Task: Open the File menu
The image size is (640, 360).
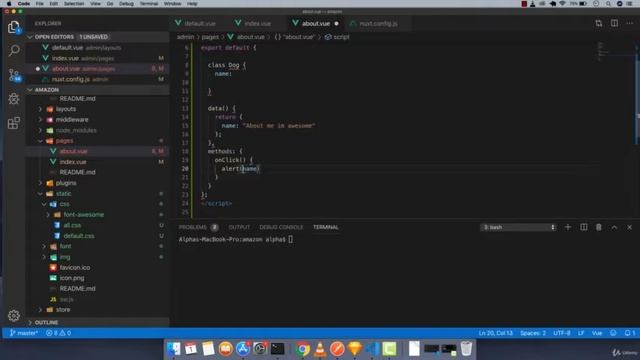Action: click(x=39, y=4)
